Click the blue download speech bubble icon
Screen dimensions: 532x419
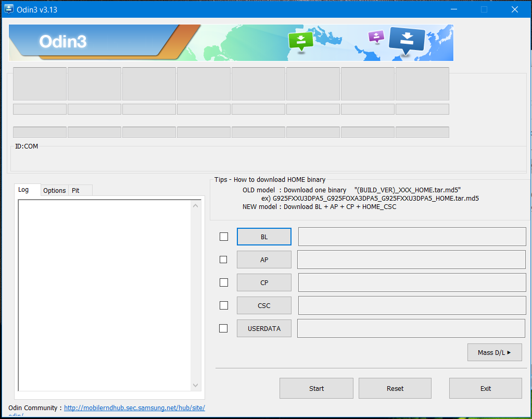coord(407,39)
